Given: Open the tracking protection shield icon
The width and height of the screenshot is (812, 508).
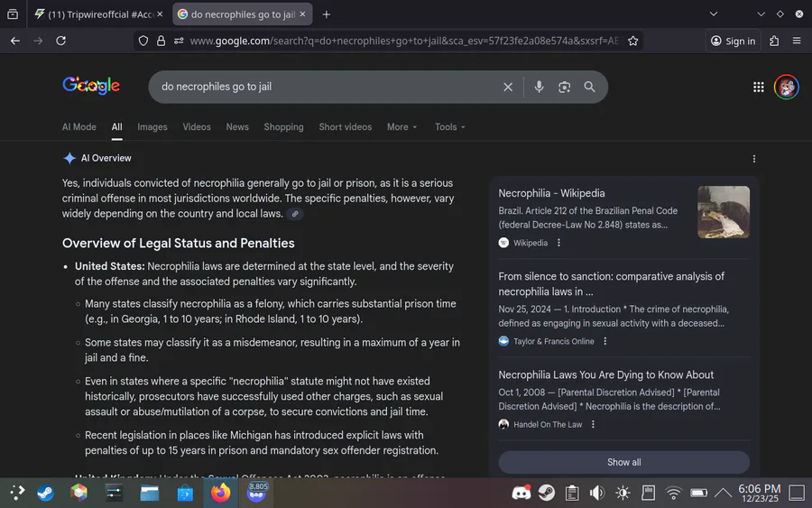Looking at the screenshot, I should click(x=143, y=41).
